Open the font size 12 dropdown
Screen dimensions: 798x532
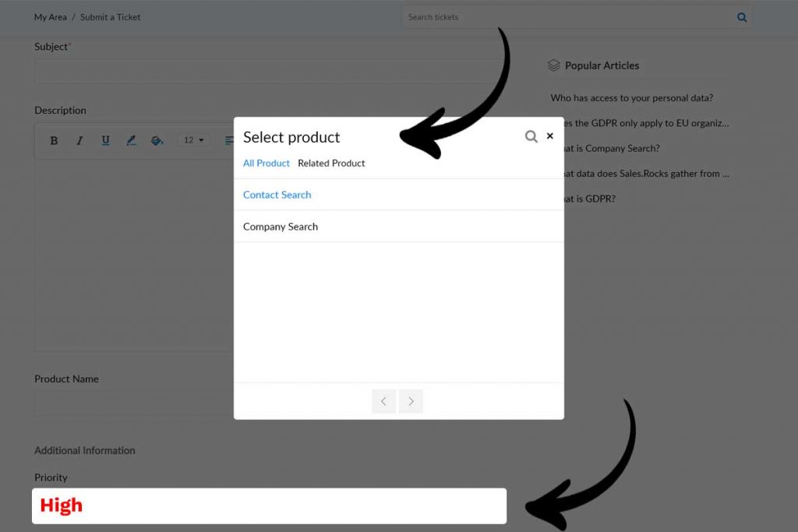193,140
